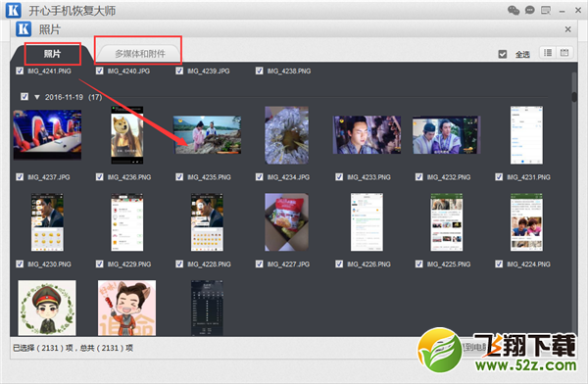Screen dimensions: 588x384
Task: Uncheck IMG_4240.JPG checkbox
Action: click(99, 71)
